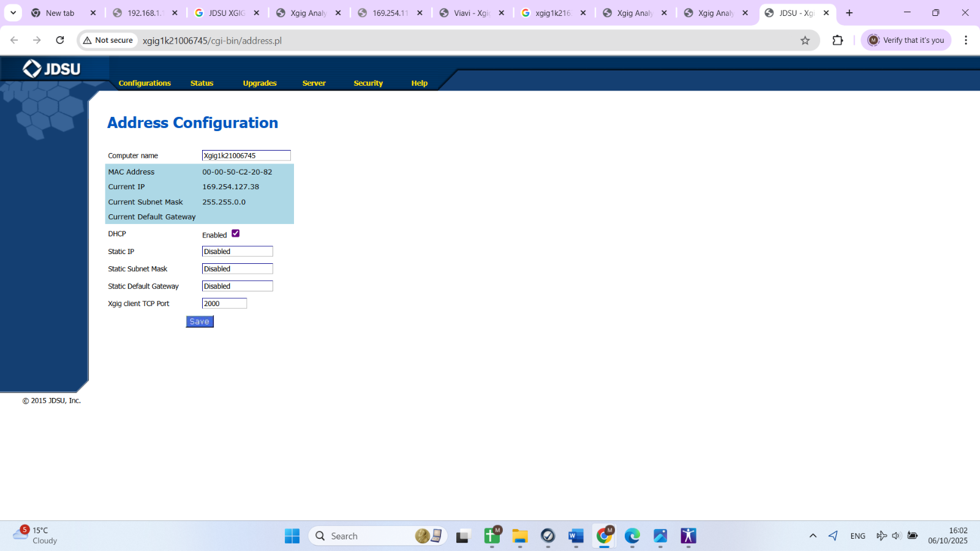Click the Xgig client TCP Port field

[224, 304]
